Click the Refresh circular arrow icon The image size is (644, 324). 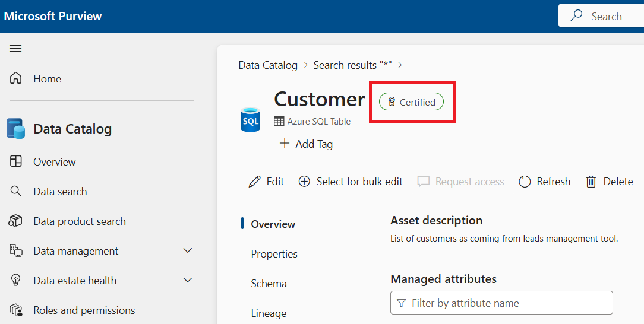525,181
